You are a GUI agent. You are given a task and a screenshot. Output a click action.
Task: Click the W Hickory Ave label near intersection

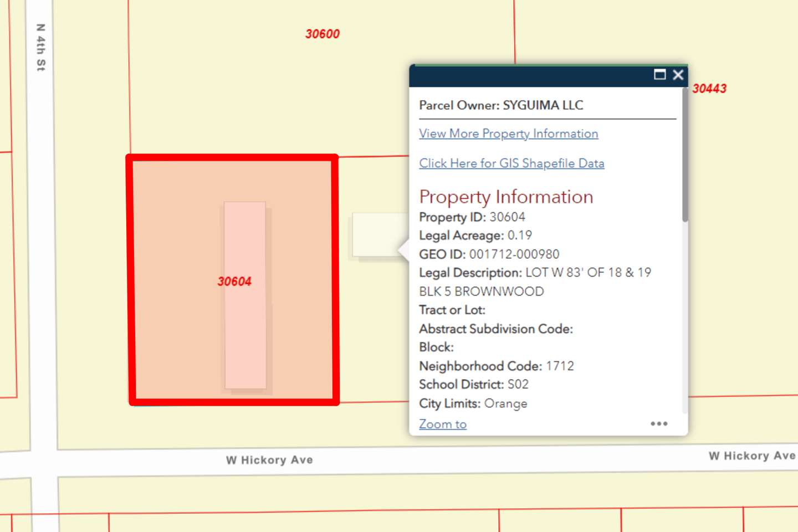pos(269,460)
